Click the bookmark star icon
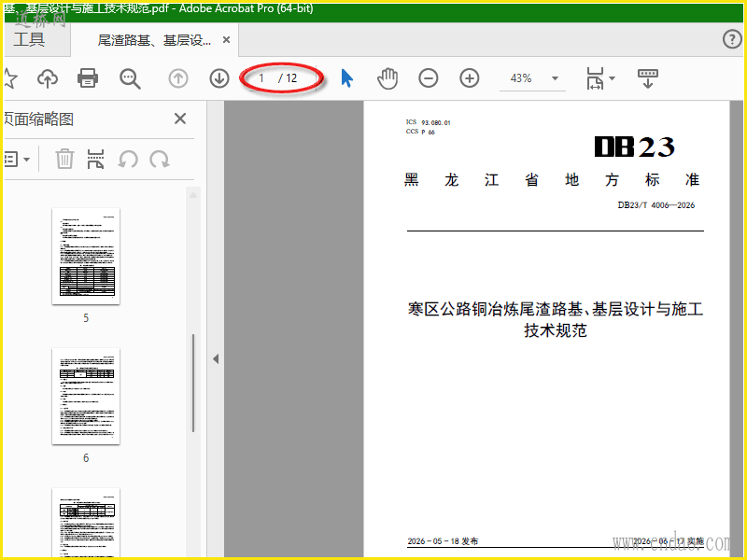 tap(9, 78)
